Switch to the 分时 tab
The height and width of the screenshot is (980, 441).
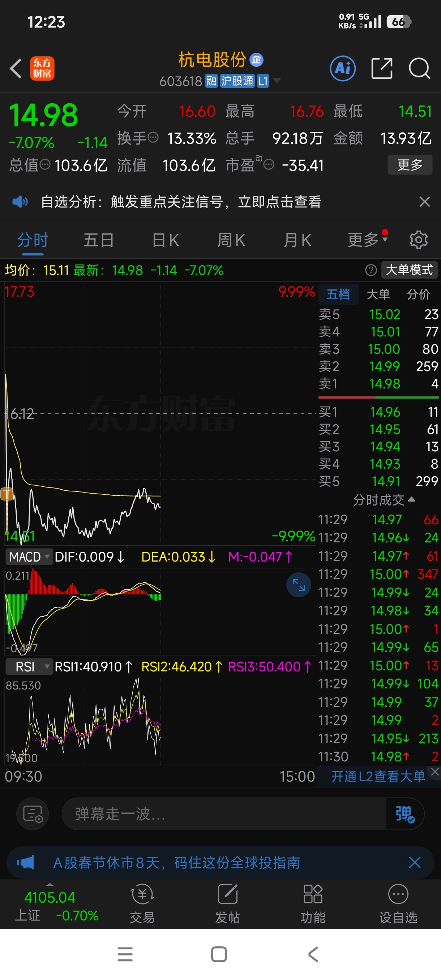[33, 240]
